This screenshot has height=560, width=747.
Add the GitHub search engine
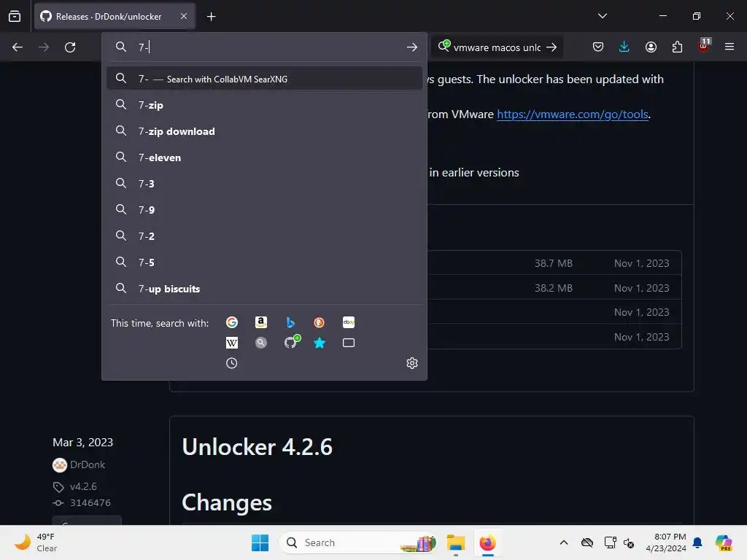tap(292, 342)
